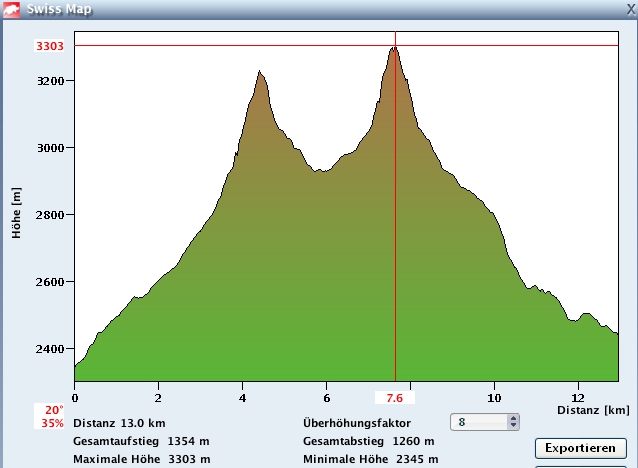Click the Exportieren button
The image size is (638, 468).
click(x=580, y=447)
